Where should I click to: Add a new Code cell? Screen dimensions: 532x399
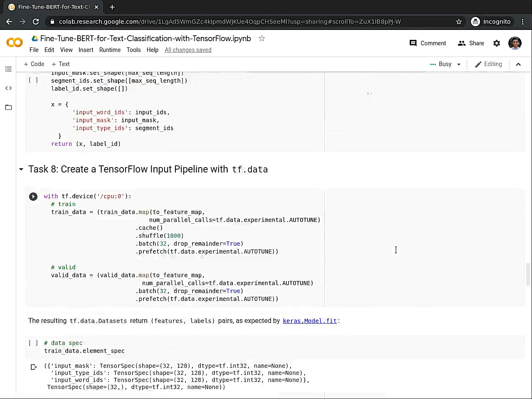34,64
